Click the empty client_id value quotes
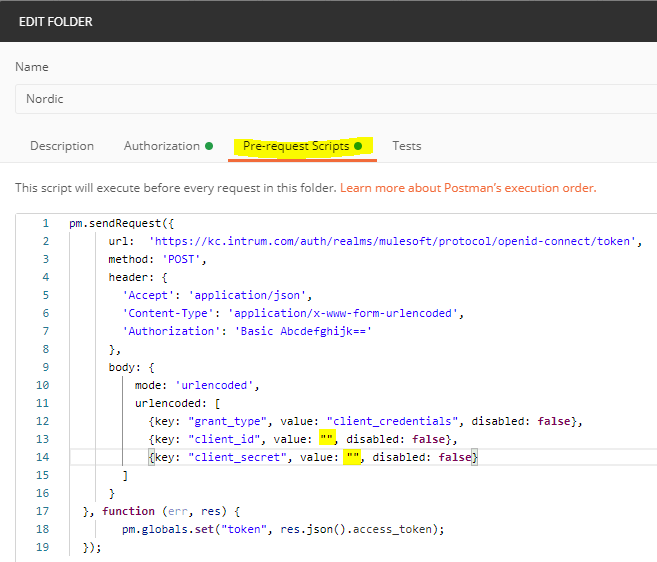Viewport: 657px width, 562px height. 326,439
